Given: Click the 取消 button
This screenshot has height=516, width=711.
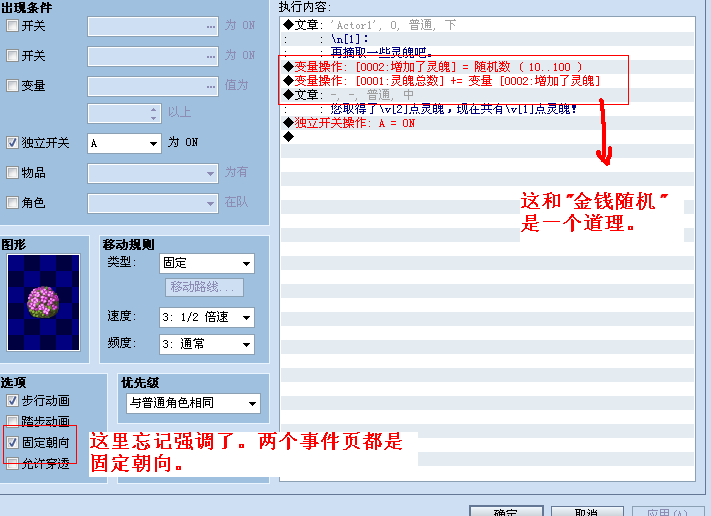Looking at the screenshot, I should pyautogui.click(x=587, y=511).
